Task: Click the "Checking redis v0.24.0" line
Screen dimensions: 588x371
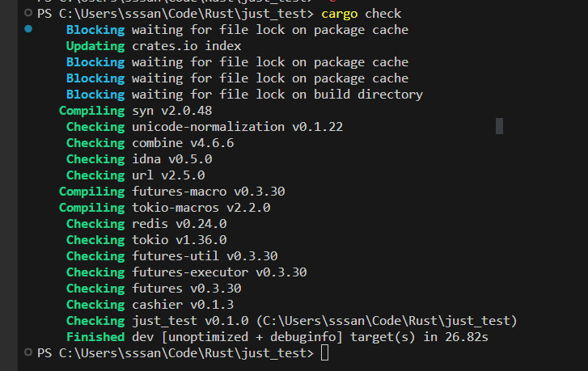Action: [146, 224]
